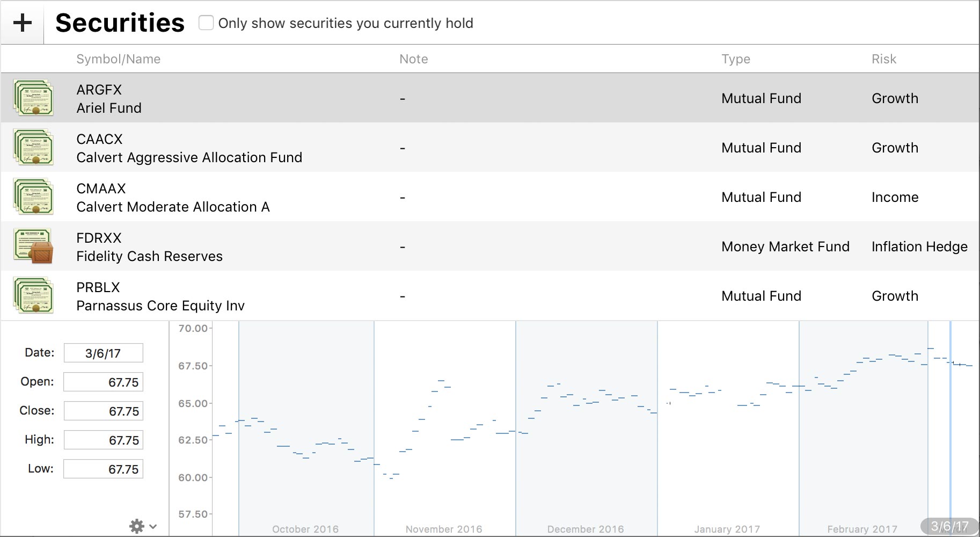
Task: Click the Open price input field
Action: point(103,382)
